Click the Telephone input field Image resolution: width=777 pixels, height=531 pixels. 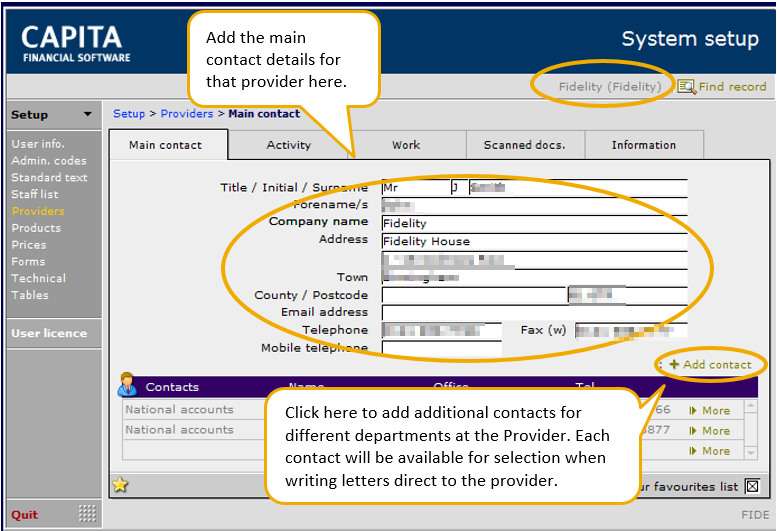coord(442,330)
